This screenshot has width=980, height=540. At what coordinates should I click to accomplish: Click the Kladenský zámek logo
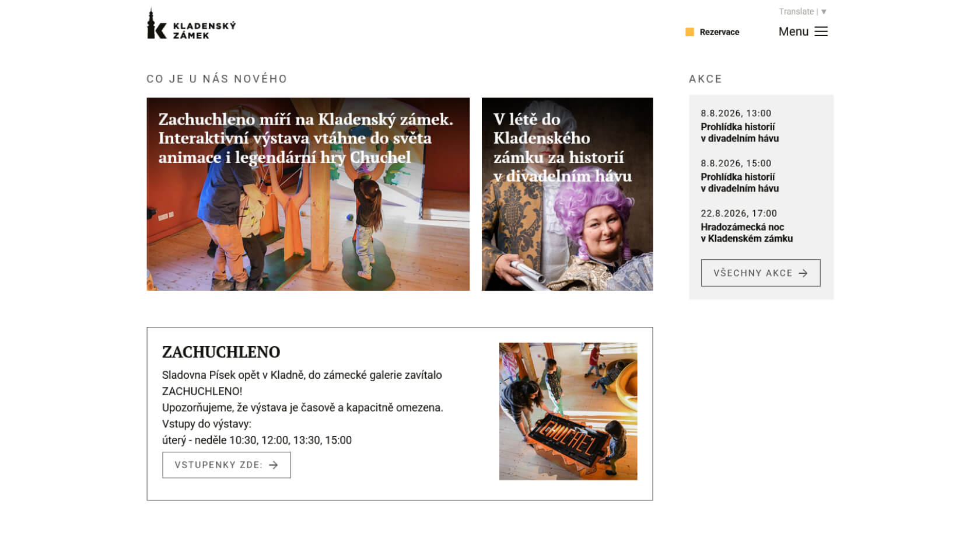pyautogui.click(x=191, y=24)
